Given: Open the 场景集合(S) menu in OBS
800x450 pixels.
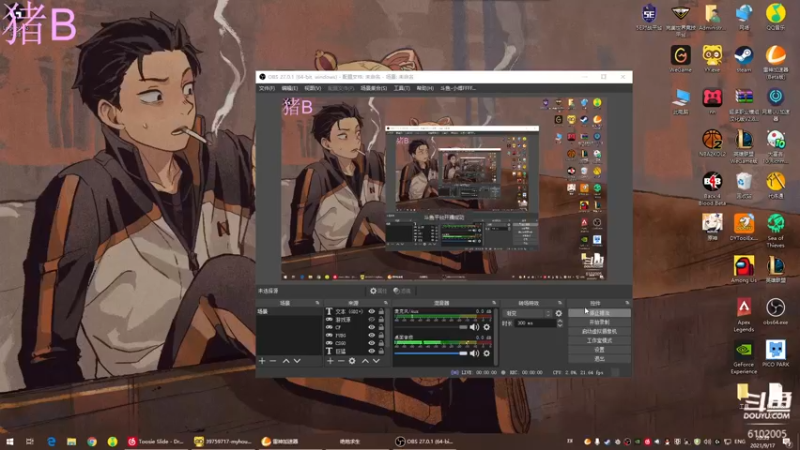Looking at the screenshot, I should click(x=373, y=88).
